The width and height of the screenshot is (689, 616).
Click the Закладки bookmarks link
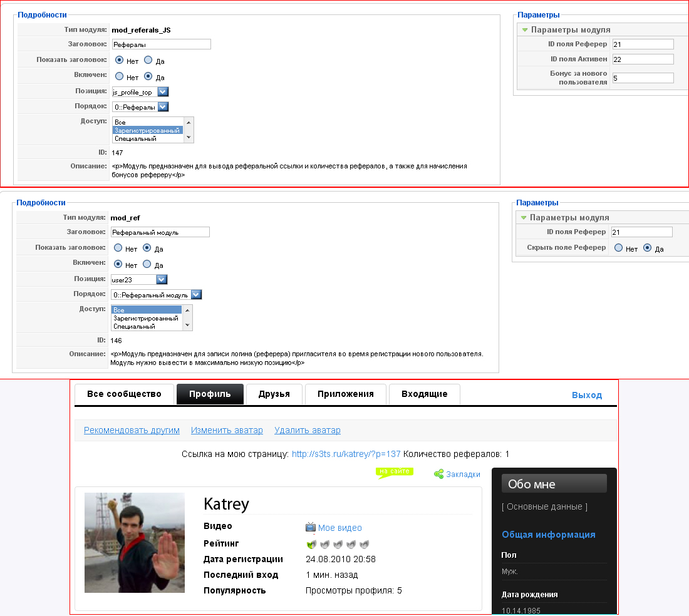click(x=463, y=474)
